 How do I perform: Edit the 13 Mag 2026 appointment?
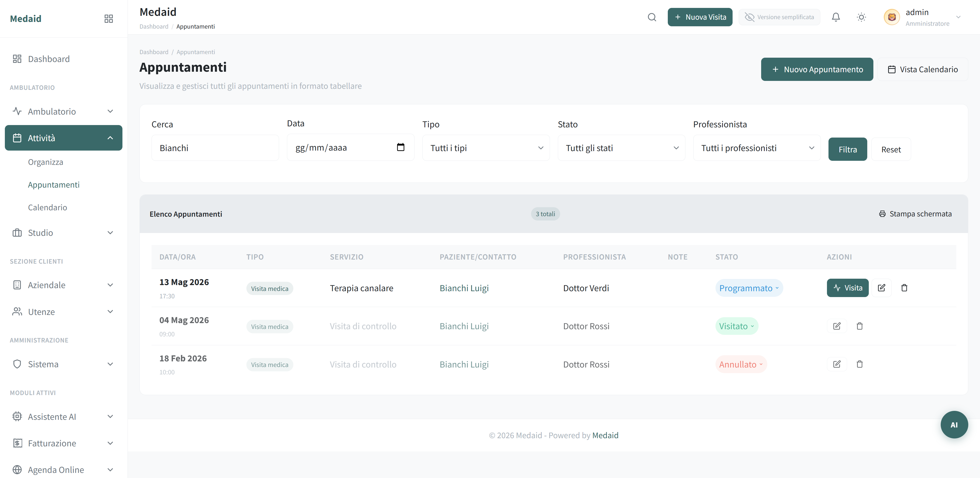[x=881, y=288]
